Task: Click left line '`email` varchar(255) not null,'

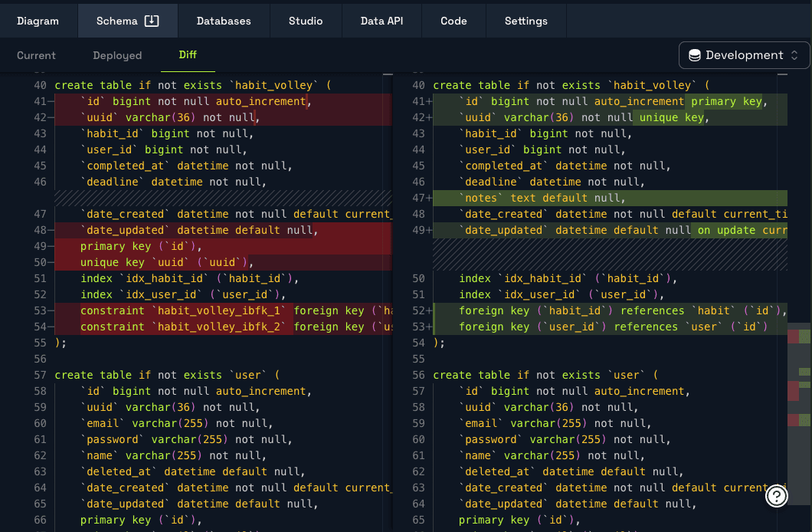Action: click(x=177, y=423)
